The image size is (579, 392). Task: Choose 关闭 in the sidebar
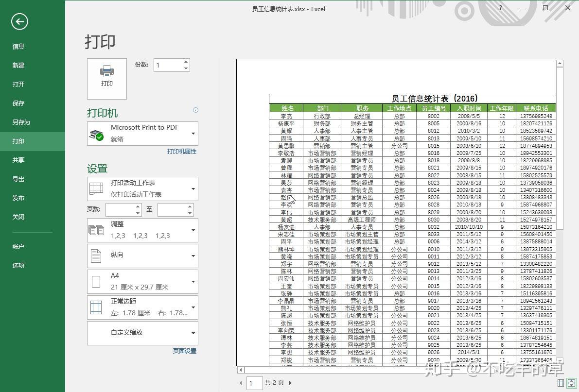[33, 217]
